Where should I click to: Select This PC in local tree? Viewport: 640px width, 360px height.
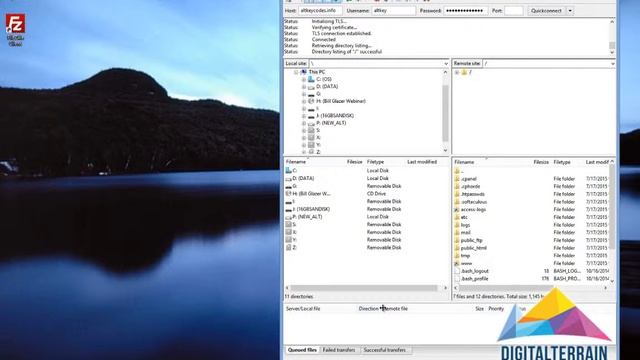click(x=317, y=72)
